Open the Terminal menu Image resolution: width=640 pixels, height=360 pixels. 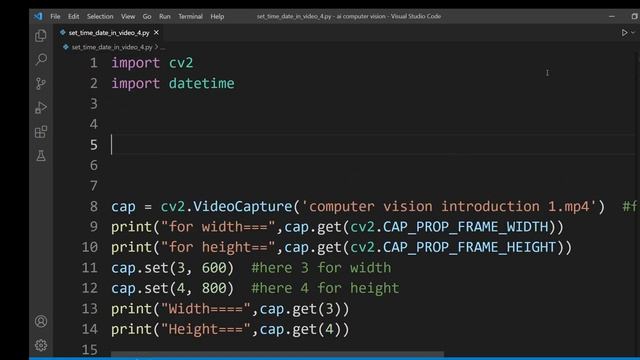coord(190,16)
